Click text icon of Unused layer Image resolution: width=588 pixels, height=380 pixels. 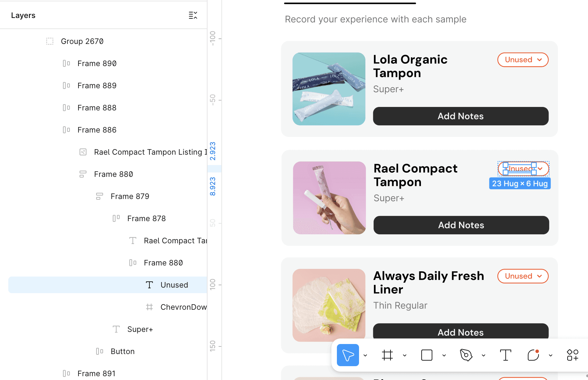tap(149, 285)
